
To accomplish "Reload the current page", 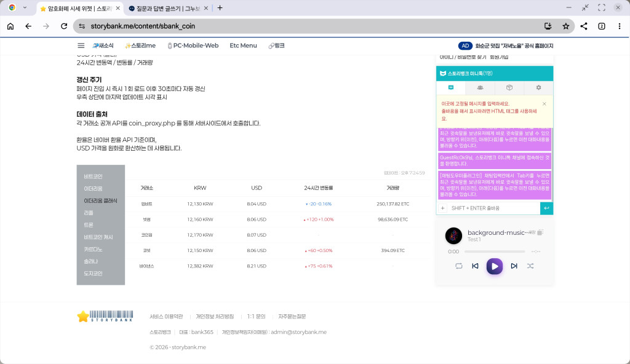I will [x=64, y=26].
